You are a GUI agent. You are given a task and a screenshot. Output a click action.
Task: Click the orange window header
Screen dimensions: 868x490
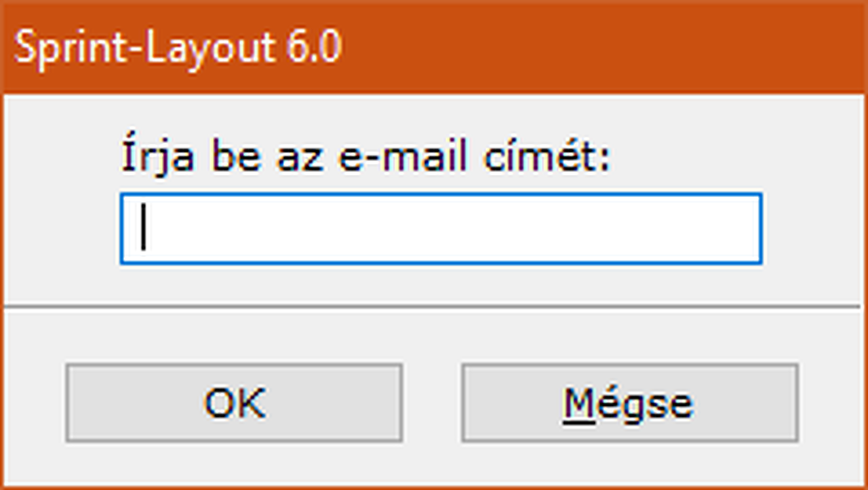click(x=542, y=47)
